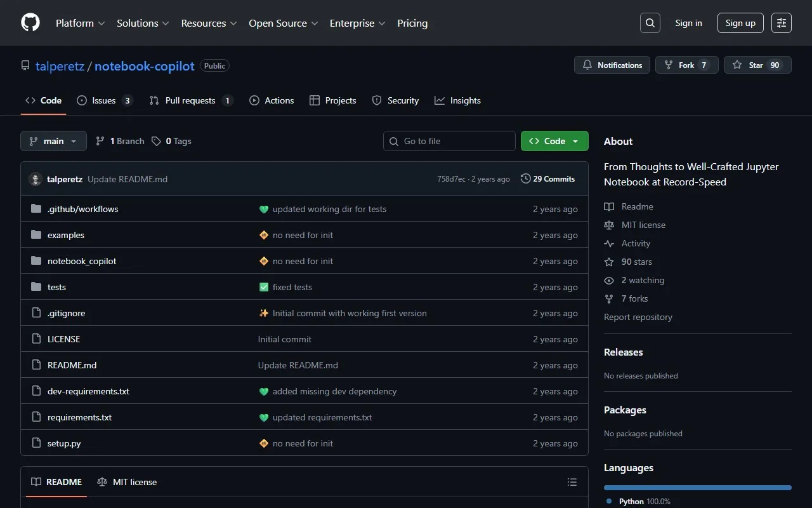Image resolution: width=812 pixels, height=508 pixels.
Task: Open the Pull requests tab
Action: click(190, 100)
